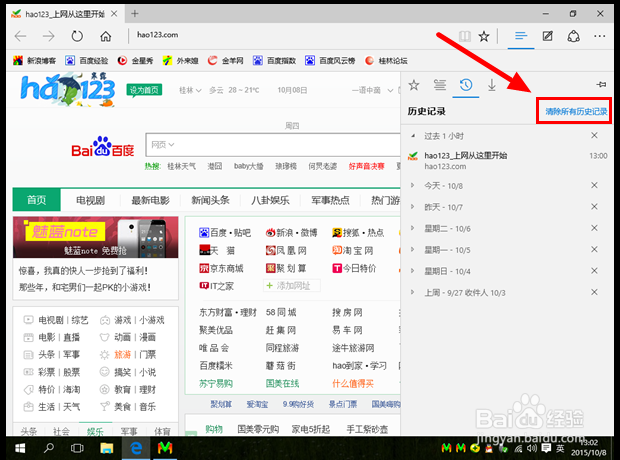Select the 八卦娱乐 navigation tab
Image resolution: width=620 pixels, height=460 pixels.
pyautogui.click(x=270, y=200)
